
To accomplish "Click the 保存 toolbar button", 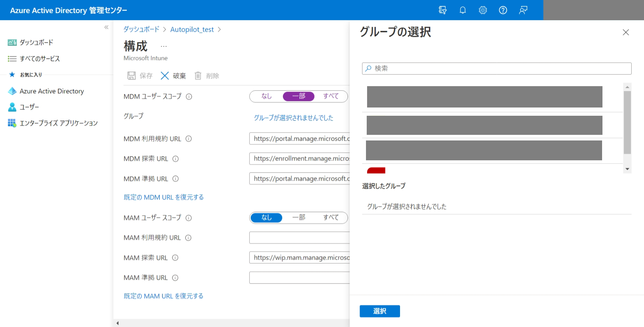I will click(x=140, y=76).
